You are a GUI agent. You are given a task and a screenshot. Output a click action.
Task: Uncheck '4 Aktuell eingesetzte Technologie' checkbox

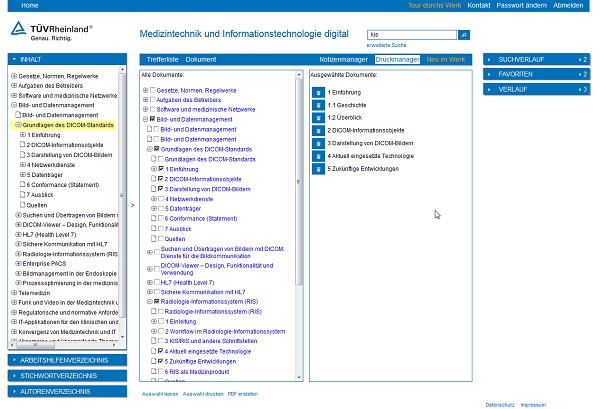click(161, 351)
